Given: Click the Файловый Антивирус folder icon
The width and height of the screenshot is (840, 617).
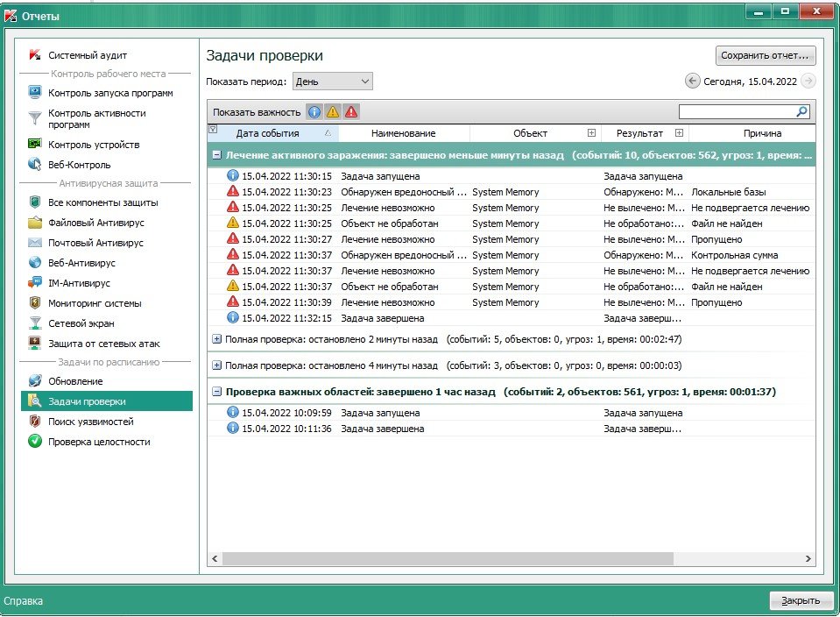Looking at the screenshot, I should click(35, 223).
